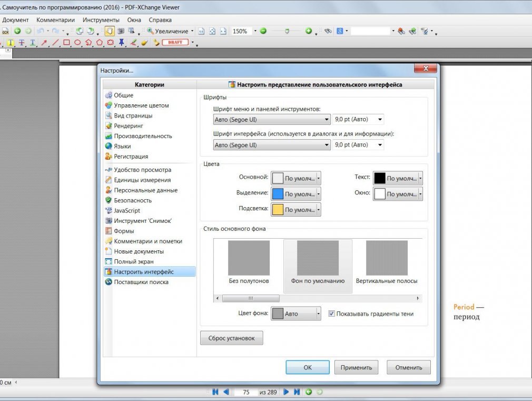
Task: Go to the first page of document
Action: click(x=215, y=392)
